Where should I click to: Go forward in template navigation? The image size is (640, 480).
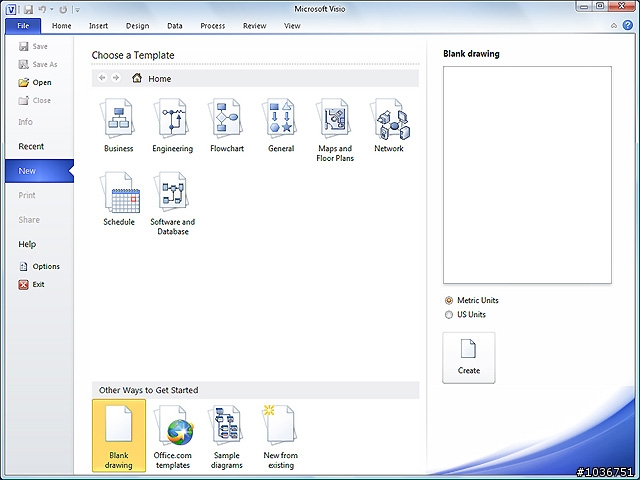(x=116, y=78)
